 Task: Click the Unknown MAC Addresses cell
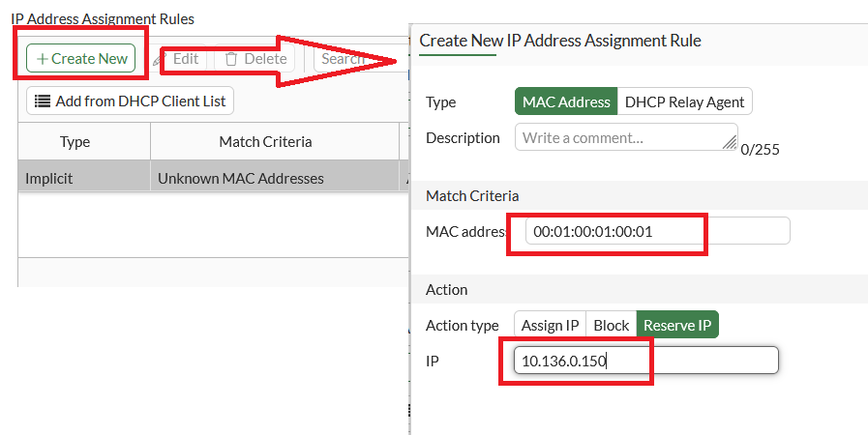point(241,178)
